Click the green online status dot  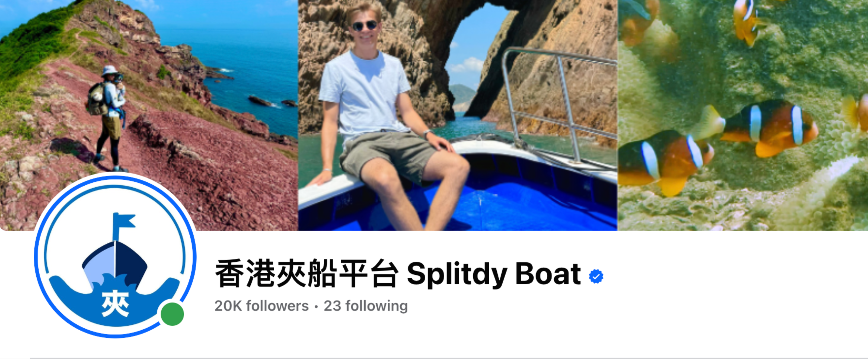coord(172,314)
